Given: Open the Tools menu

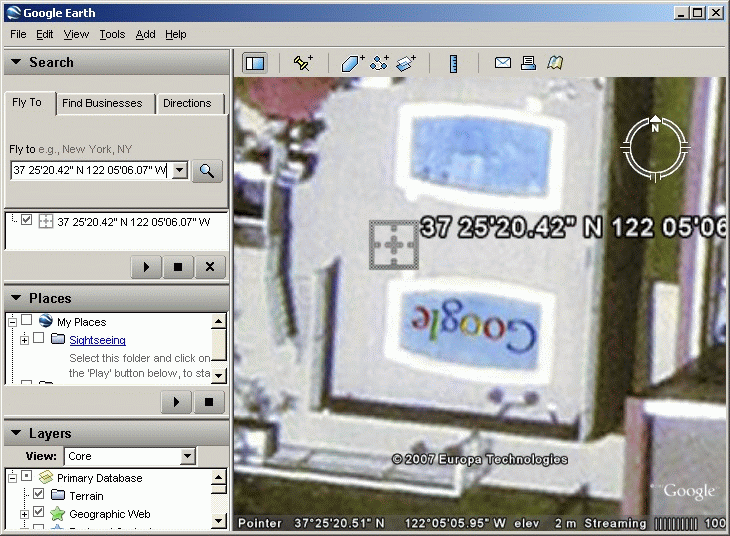Looking at the screenshot, I should click(x=112, y=34).
